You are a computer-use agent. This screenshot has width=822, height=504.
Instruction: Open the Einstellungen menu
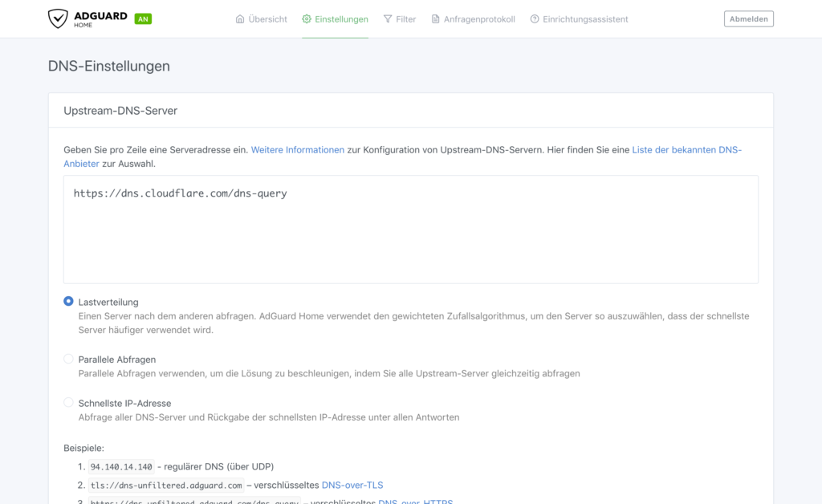(335, 19)
